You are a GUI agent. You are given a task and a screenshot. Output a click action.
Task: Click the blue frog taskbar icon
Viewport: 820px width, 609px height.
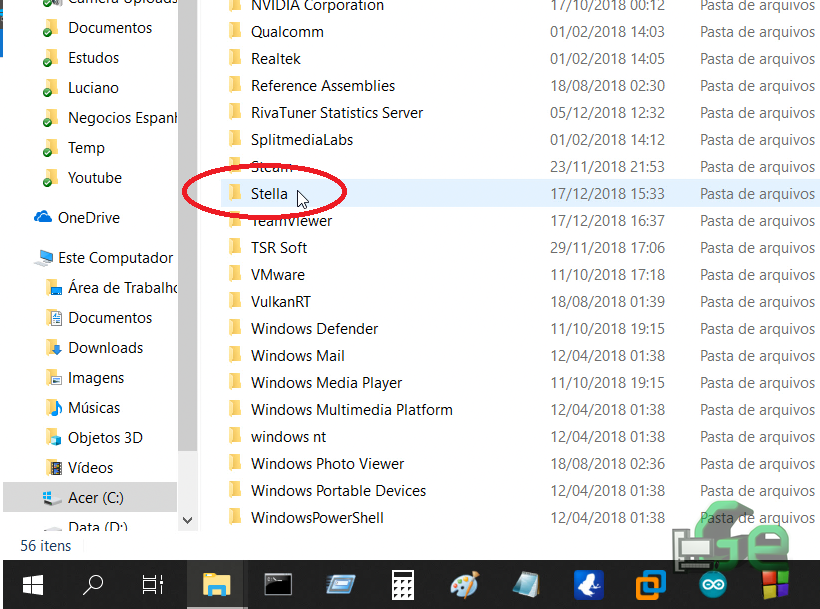pos(589,584)
